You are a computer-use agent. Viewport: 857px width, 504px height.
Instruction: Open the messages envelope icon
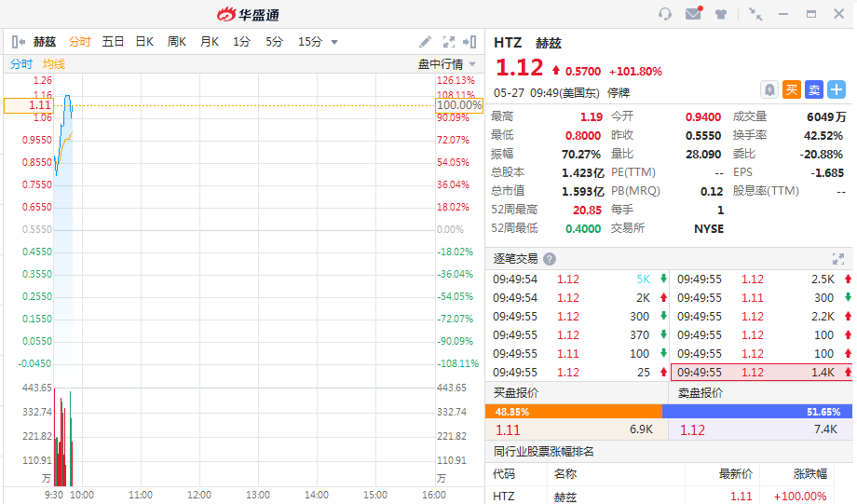coord(693,14)
